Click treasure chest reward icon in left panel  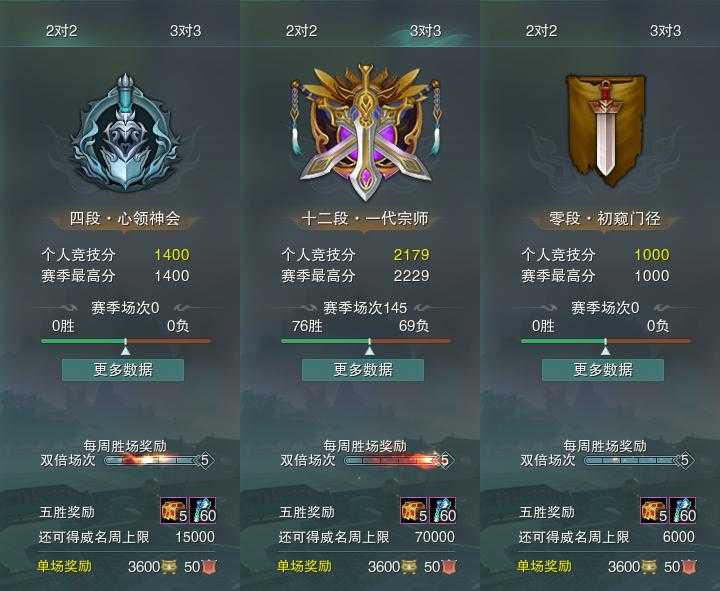click(174, 510)
